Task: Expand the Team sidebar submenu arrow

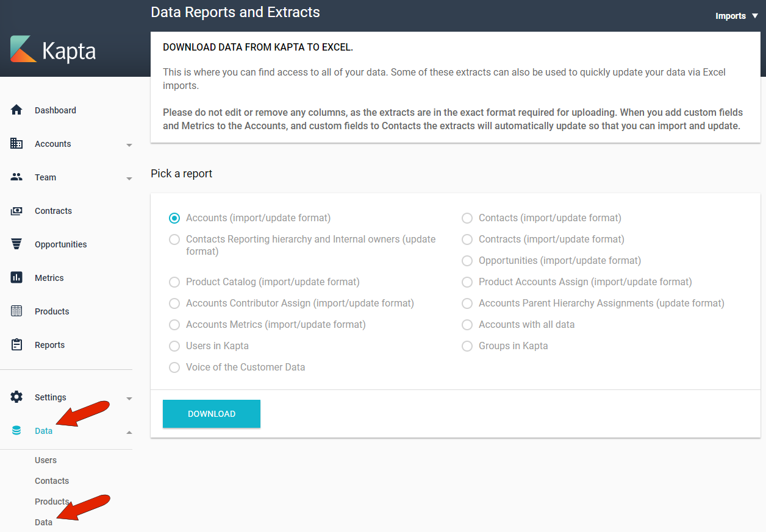Action: tap(129, 179)
